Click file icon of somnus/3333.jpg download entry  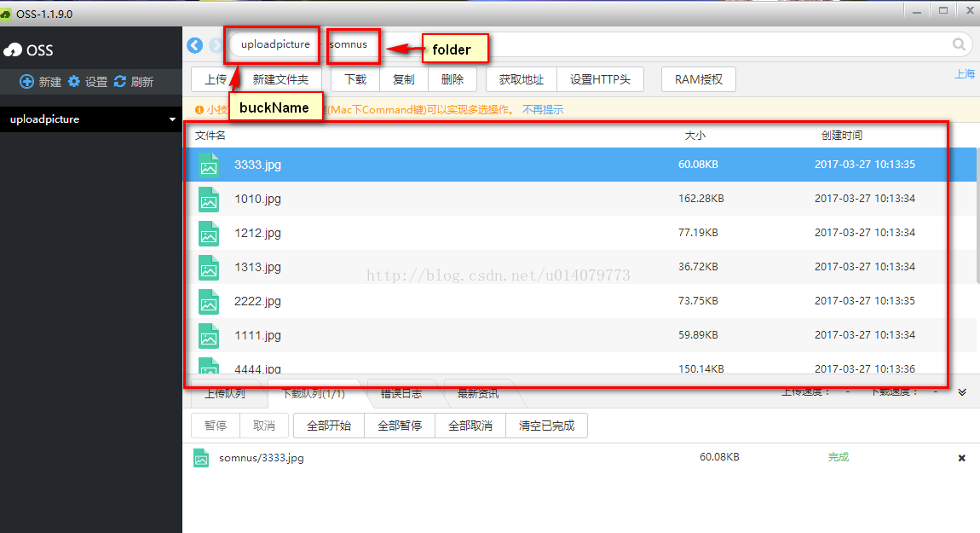pyautogui.click(x=200, y=458)
